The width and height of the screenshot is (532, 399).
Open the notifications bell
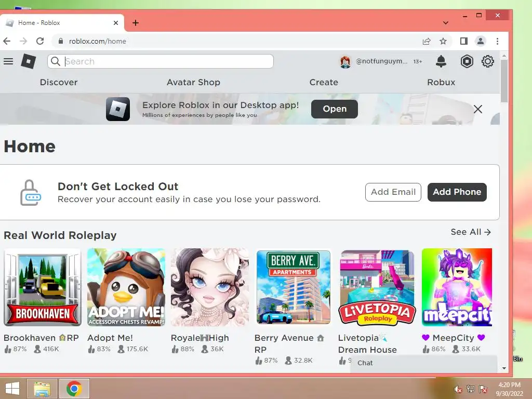(x=441, y=61)
